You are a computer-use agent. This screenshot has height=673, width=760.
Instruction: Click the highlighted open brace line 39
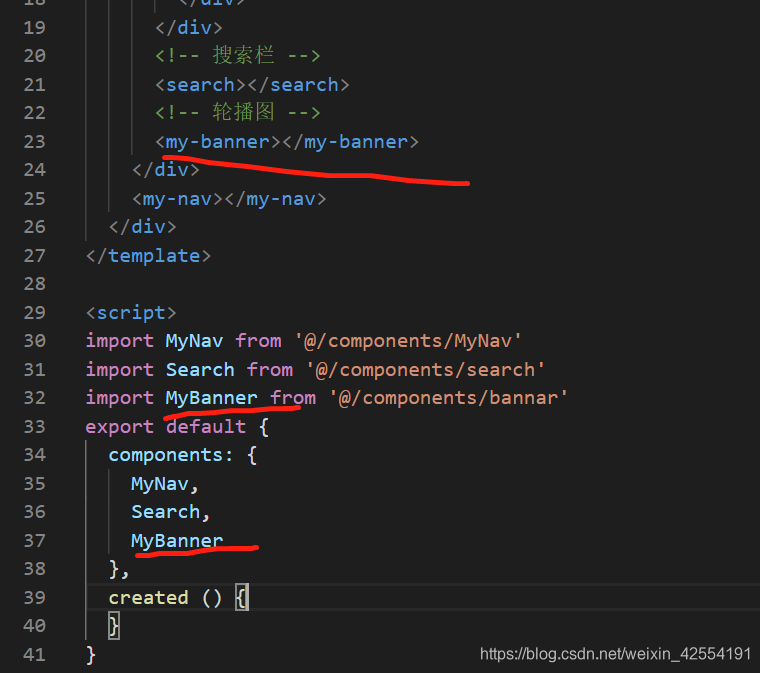(x=241, y=598)
